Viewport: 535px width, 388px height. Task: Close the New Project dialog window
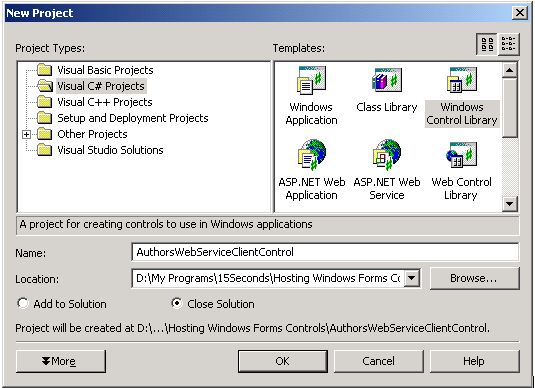pyautogui.click(x=520, y=13)
